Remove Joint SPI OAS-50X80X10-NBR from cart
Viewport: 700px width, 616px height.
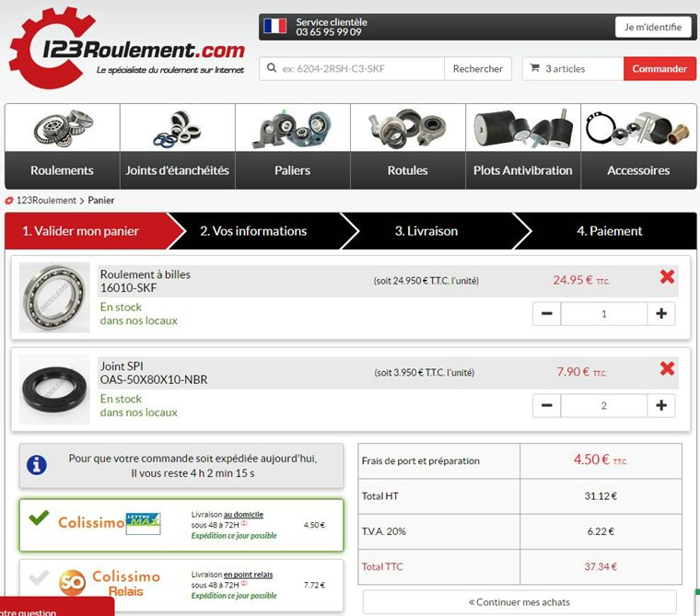[x=667, y=368]
